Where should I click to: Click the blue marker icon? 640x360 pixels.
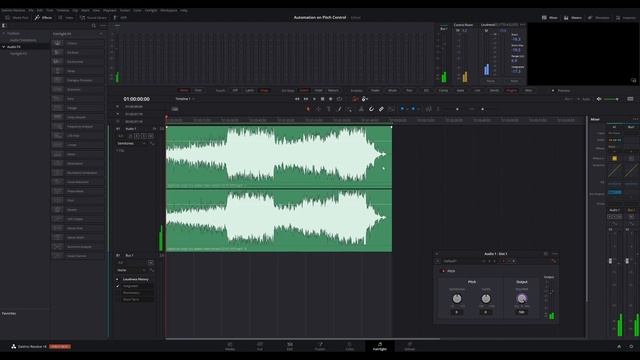click(x=413, y=109)
